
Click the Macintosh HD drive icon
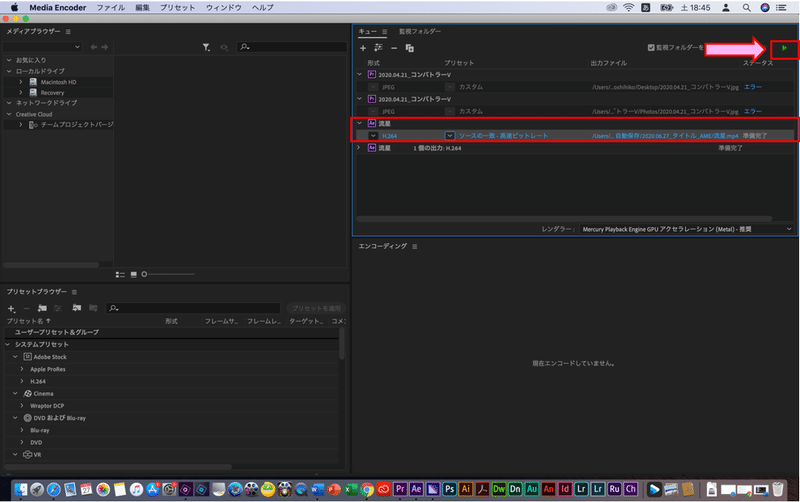point(33,82)
